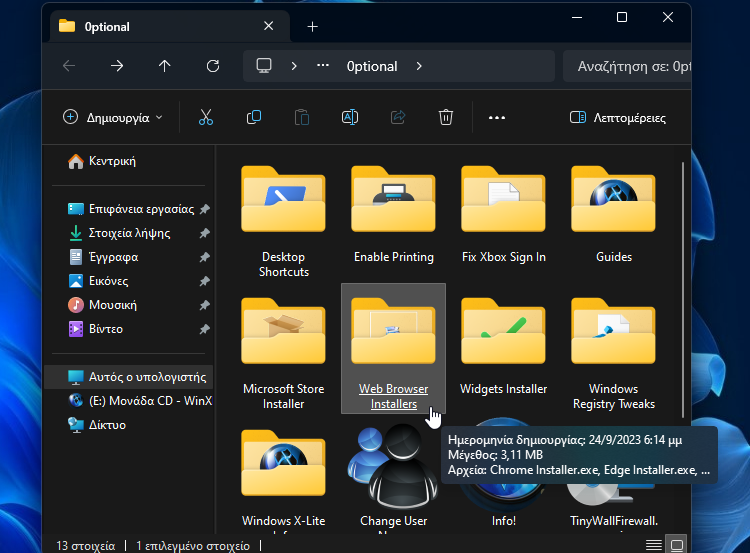
Task: Click the file pane vertical scrollbar
Action: 683,290
